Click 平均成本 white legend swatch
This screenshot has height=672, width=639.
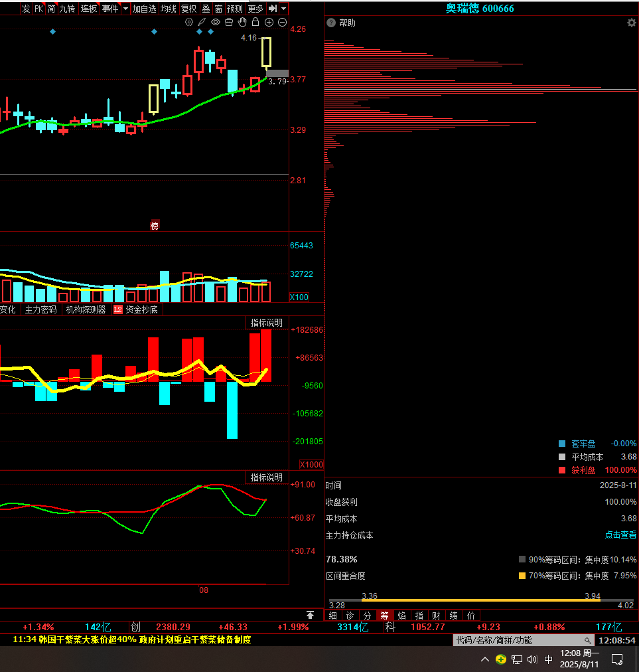(562, 457)
